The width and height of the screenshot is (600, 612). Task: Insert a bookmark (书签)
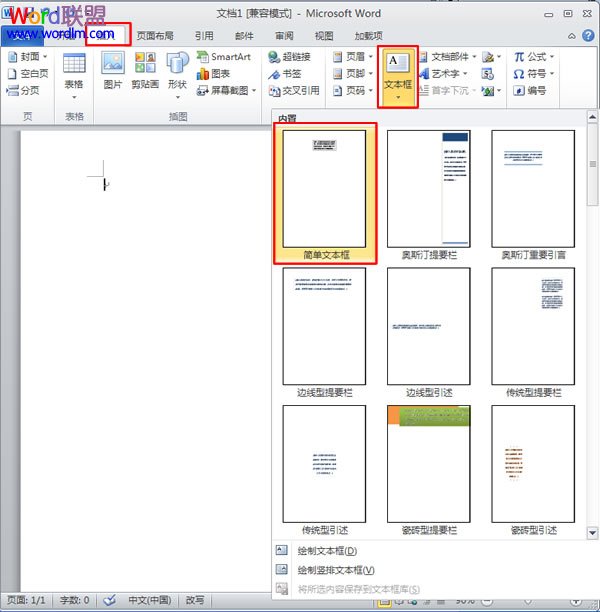pos(285,74)
